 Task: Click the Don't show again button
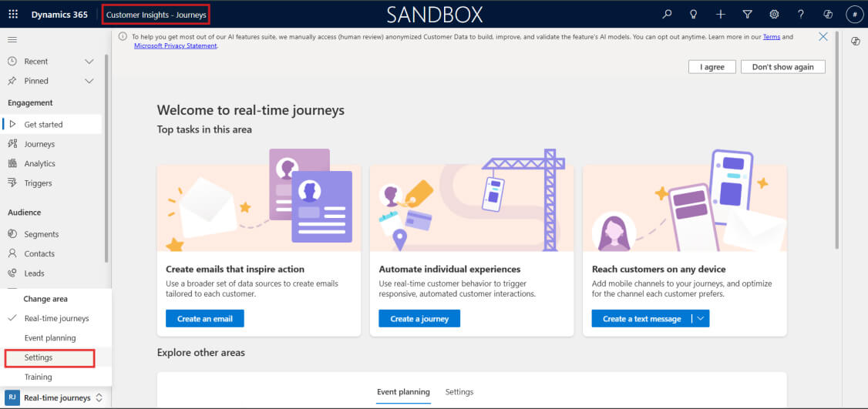pos(782,66)
